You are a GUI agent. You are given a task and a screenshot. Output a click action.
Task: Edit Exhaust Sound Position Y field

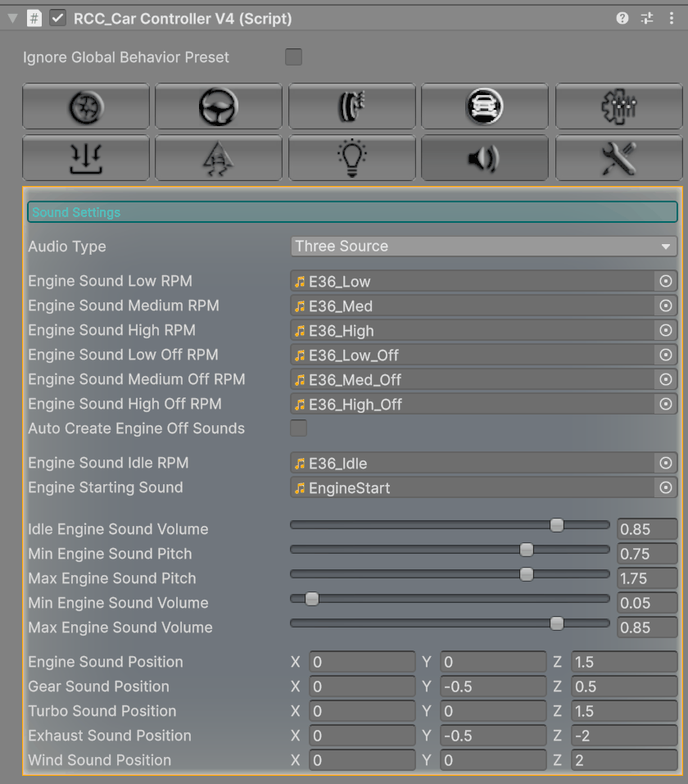coord(493,736)
